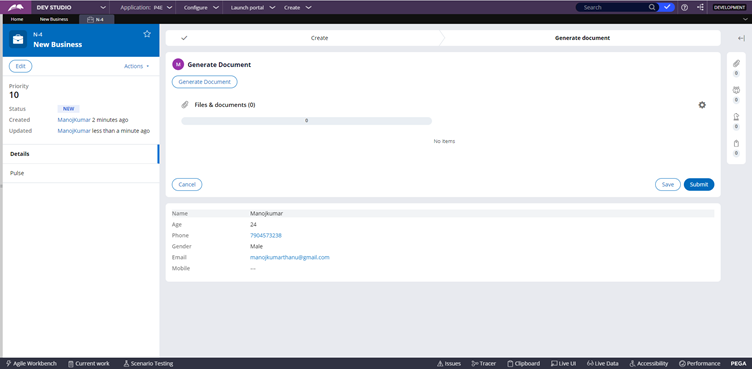Expand the tab list chevron at right
752x369 pixels.
[x=745, y=19]
